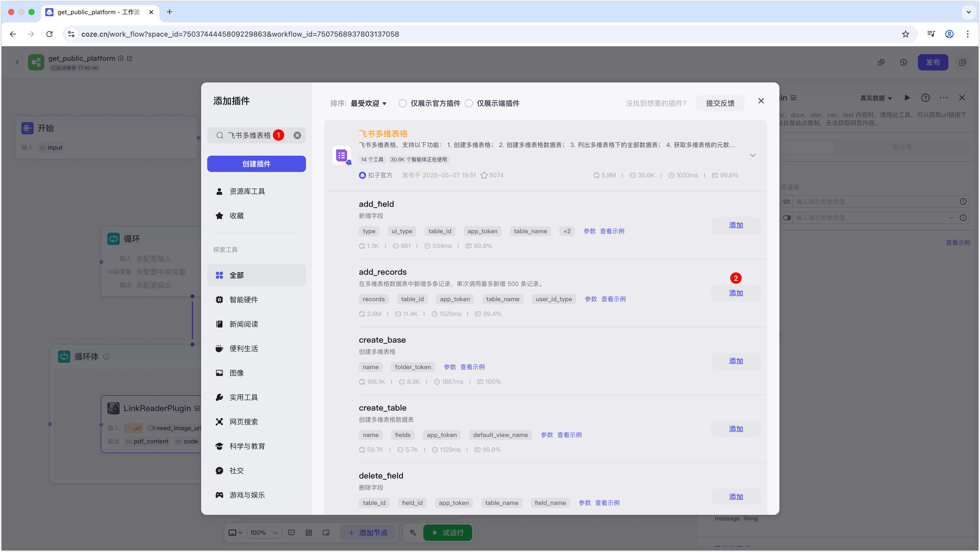Image resolution: width=980 pixels, height=552 pixels.
Task: Toggle the need_image_url switch in the right panel
Action: [x=787, y=218]
